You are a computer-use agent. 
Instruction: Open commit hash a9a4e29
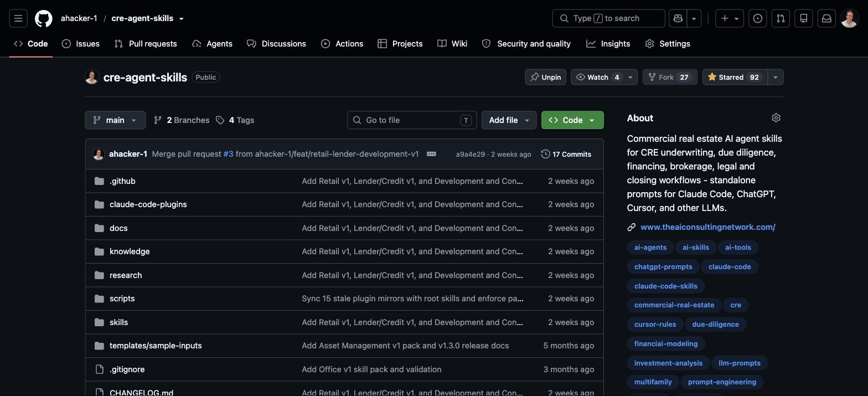[x=471, y=155]
